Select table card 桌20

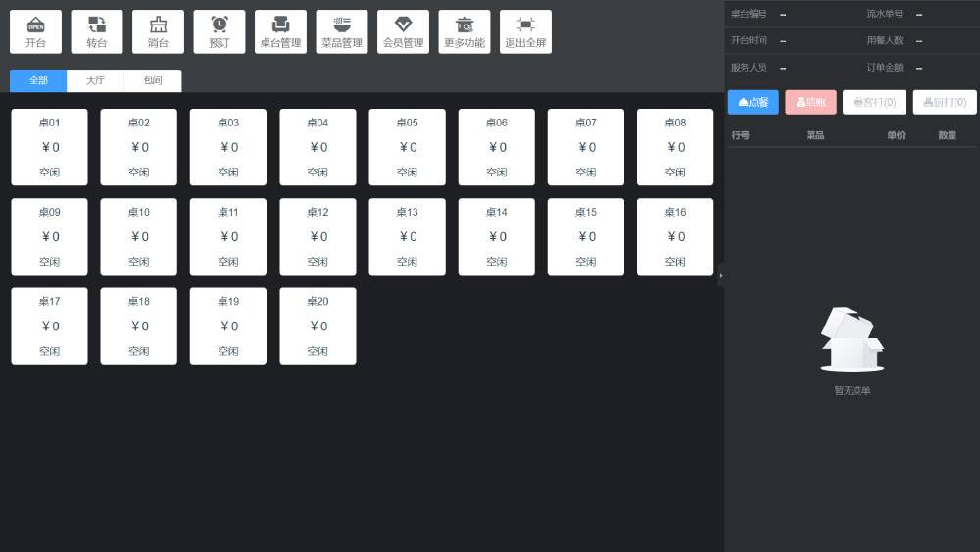tap(318, 326)
